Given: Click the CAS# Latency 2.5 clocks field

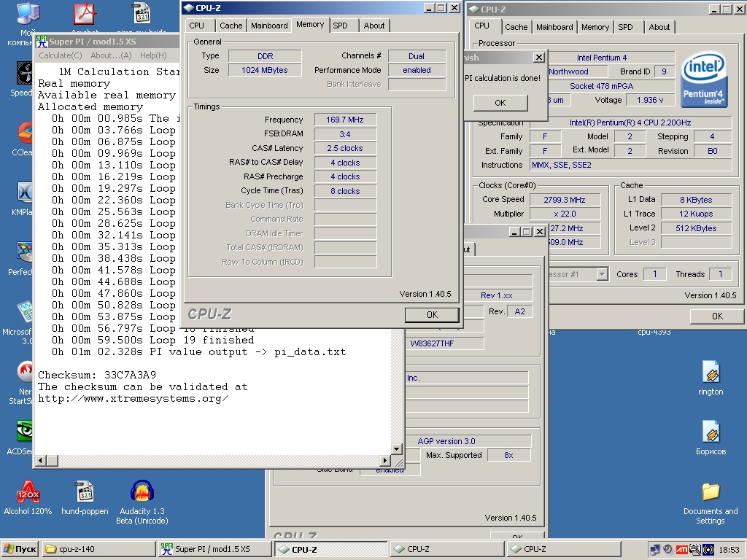Looking at the screenshot, I should click(345, 148).
